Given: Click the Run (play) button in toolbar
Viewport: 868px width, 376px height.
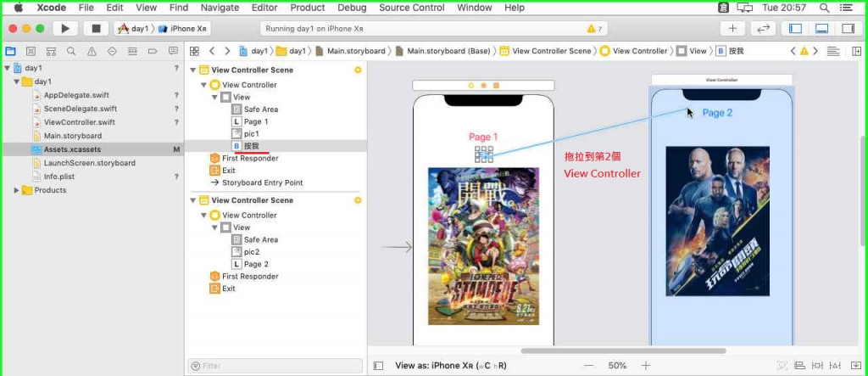Looking at the screenshot, I should pyautogui.click(x=65, y=28).
